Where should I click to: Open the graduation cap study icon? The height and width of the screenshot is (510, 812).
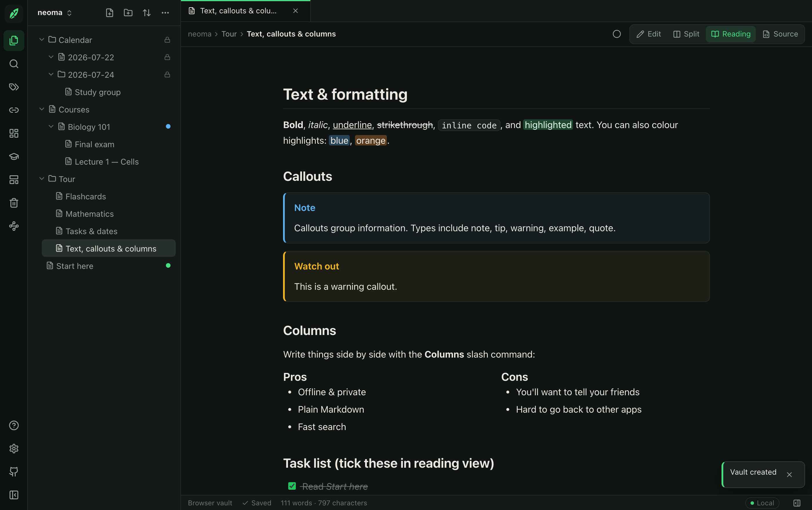click(x=14, y=157)
